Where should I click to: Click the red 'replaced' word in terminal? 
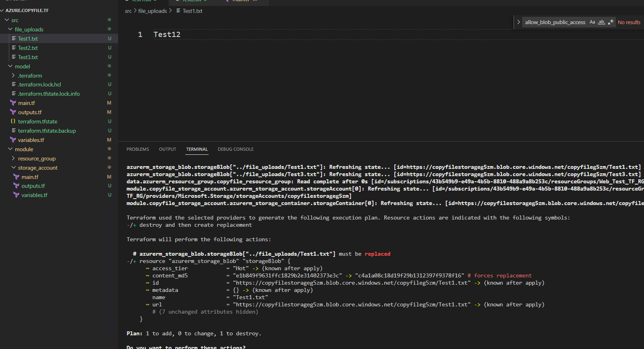377,254
